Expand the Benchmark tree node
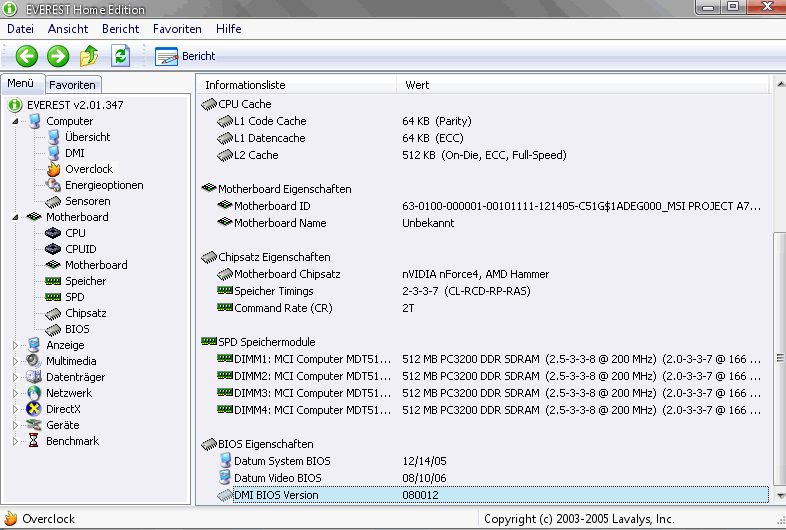The height and width of the screenshot is (530, 786). pos(15,441)
